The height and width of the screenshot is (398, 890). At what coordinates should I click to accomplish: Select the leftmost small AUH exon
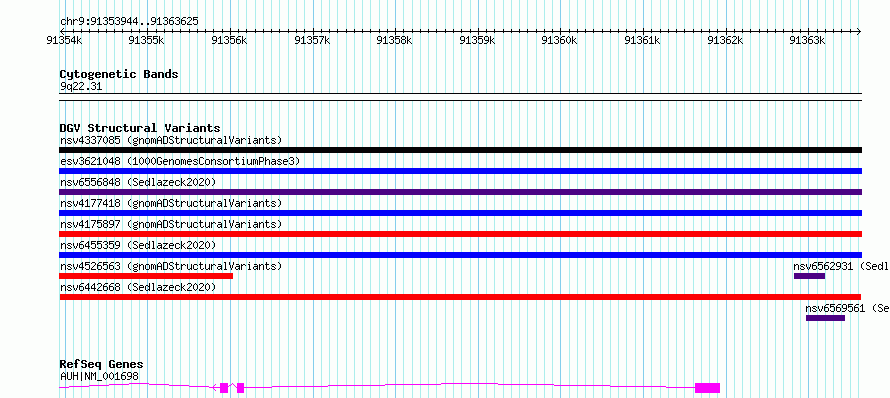pos(224,388)
